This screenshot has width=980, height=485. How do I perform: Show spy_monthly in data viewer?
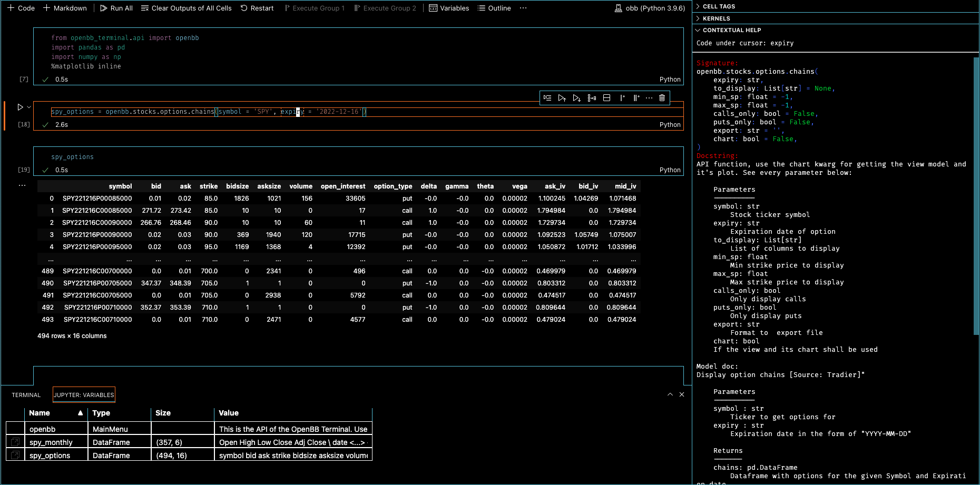click(15, 442)
